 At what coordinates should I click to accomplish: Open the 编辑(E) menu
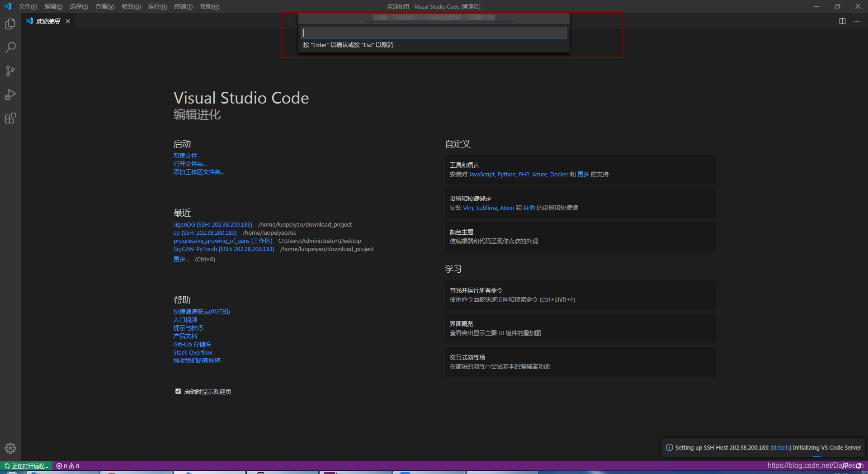(x=53, y=6)
